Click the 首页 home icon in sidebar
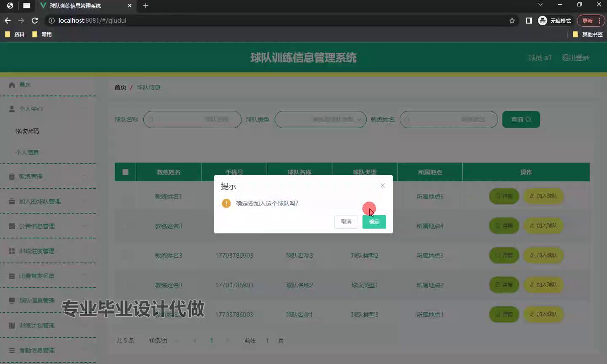 pos(12,85)
